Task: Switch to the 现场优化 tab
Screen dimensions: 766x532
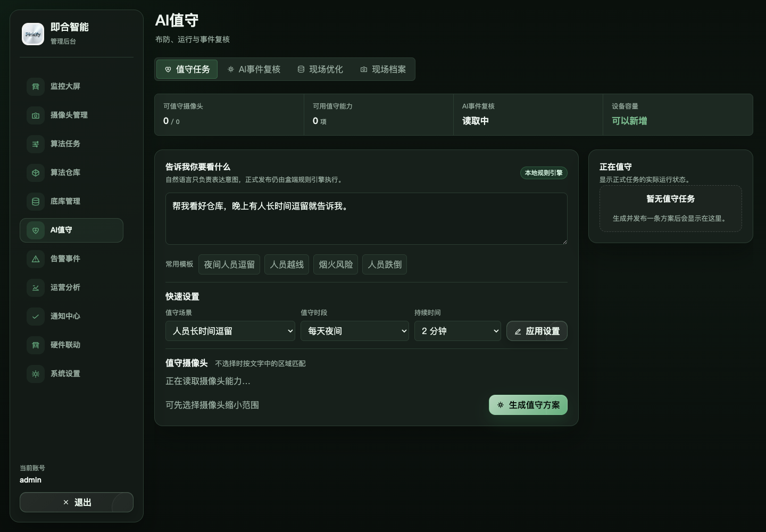Action: [x=320, y=69]
